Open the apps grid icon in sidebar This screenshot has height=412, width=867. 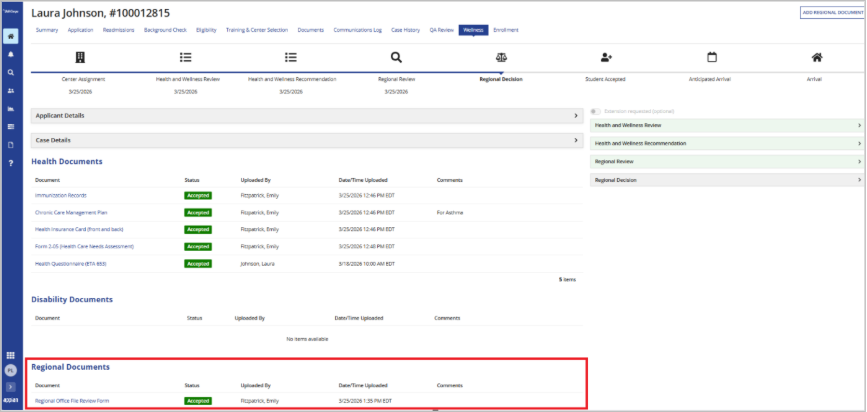(11, 356)
